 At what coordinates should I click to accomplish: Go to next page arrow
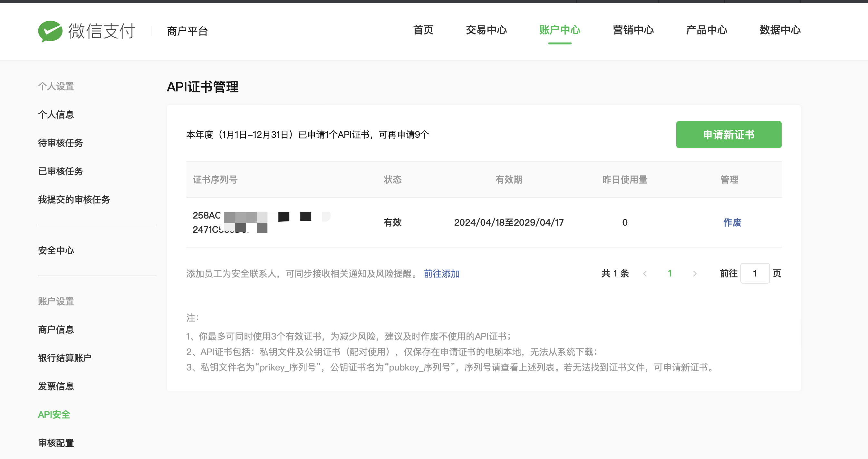pyautogui.click(x=694, y=274)
